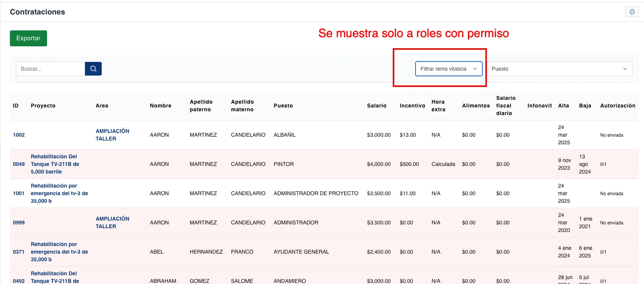Image resolution: width=644 pixels, height=284 pixels.
Task: Focus the Buscar search field
Action: click(50, 69)
